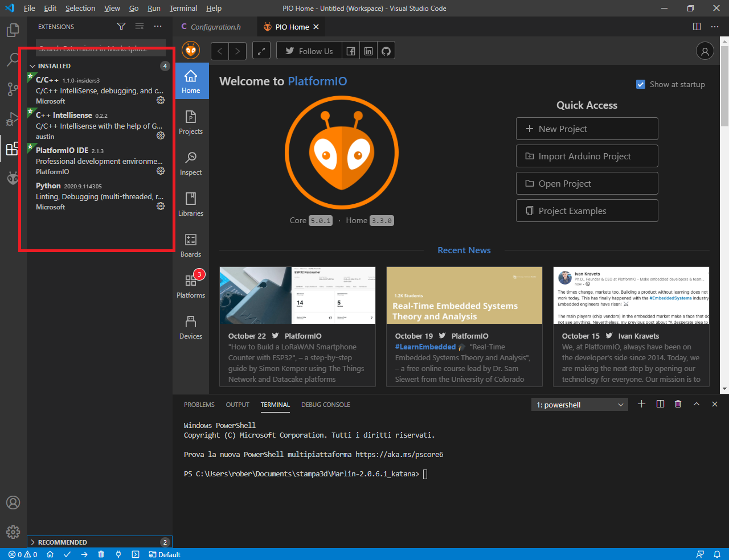Switch to the PROBLEMS panel tab
The width and height of the screenshot is (729, 560).
tap(199, 405)
